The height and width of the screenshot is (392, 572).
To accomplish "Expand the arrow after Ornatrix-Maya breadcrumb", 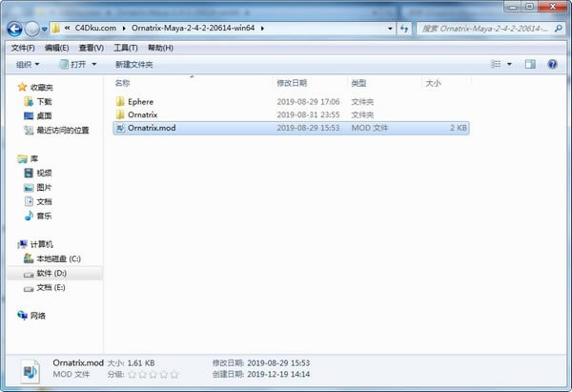I will pyautogui.click(x=262, y=28).
